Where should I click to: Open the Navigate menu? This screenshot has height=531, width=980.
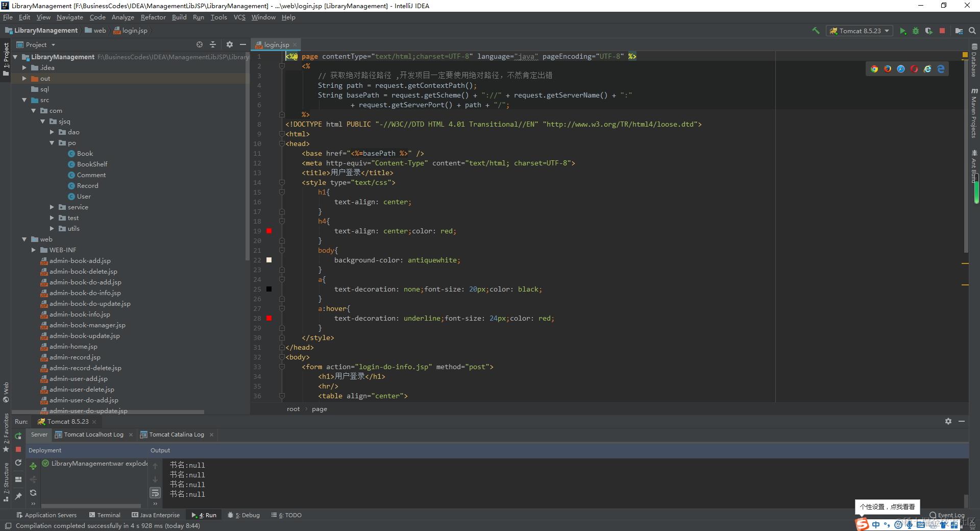pos(70,17)
